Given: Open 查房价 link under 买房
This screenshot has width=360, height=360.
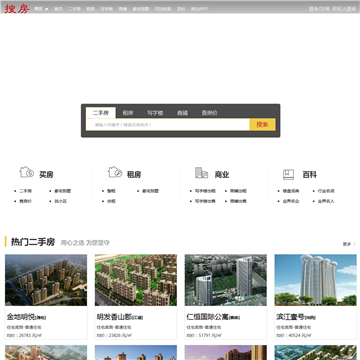Looking at the screenshot, I should click(x=25, y=201).
